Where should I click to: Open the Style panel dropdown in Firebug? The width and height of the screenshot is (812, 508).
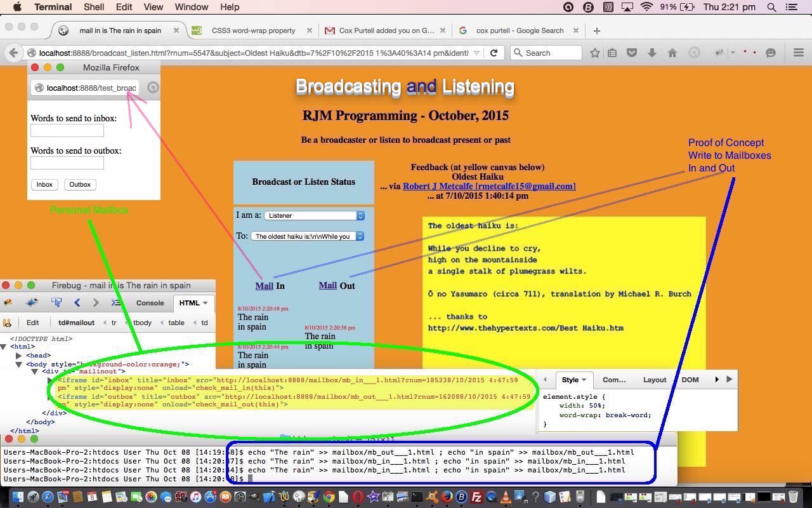point(584,380)
